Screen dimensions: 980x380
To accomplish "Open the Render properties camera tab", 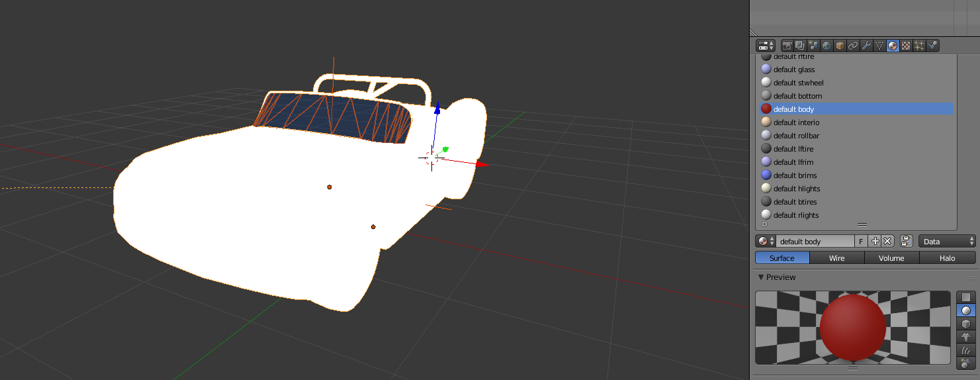I will [787, 46].
